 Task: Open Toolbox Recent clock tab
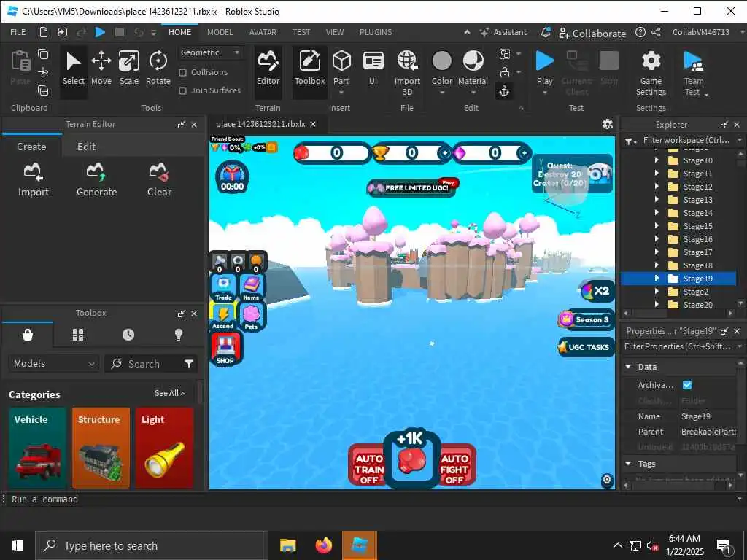(128, 335)
